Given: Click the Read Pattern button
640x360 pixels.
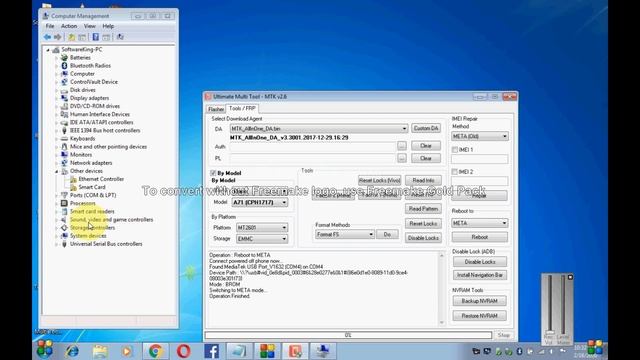Looking at the screenshot, I should [423, 209].
